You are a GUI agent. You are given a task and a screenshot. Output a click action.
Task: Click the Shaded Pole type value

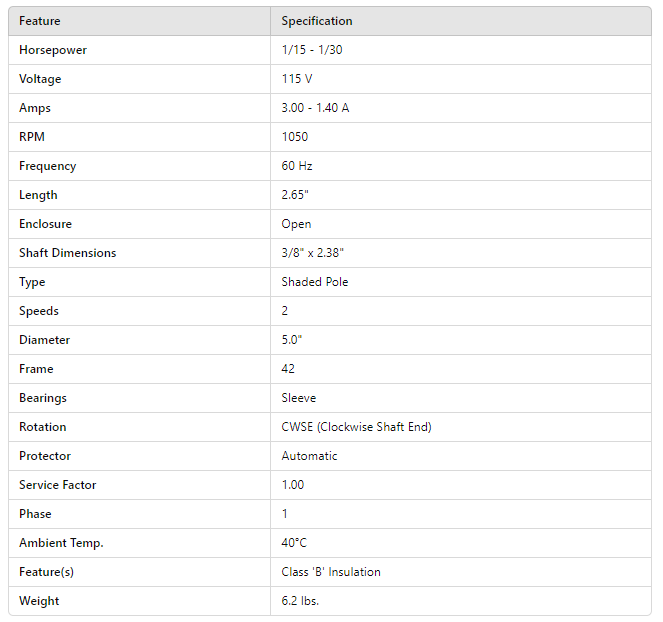coord(315,282)
